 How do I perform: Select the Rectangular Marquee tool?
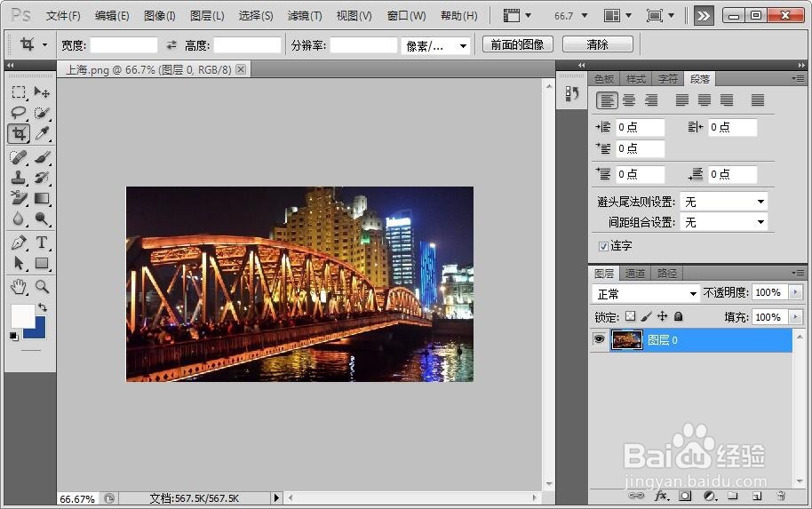(19, 92)
